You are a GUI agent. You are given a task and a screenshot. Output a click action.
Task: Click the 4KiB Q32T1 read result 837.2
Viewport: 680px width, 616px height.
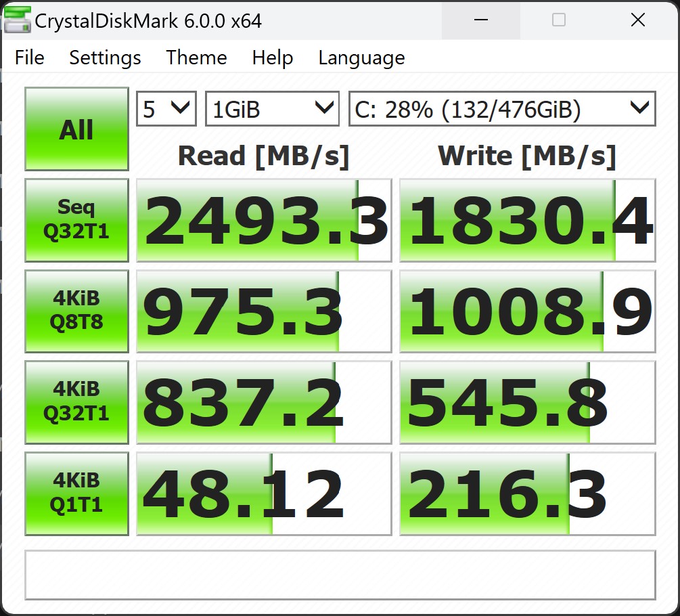(x=264, y=402)
